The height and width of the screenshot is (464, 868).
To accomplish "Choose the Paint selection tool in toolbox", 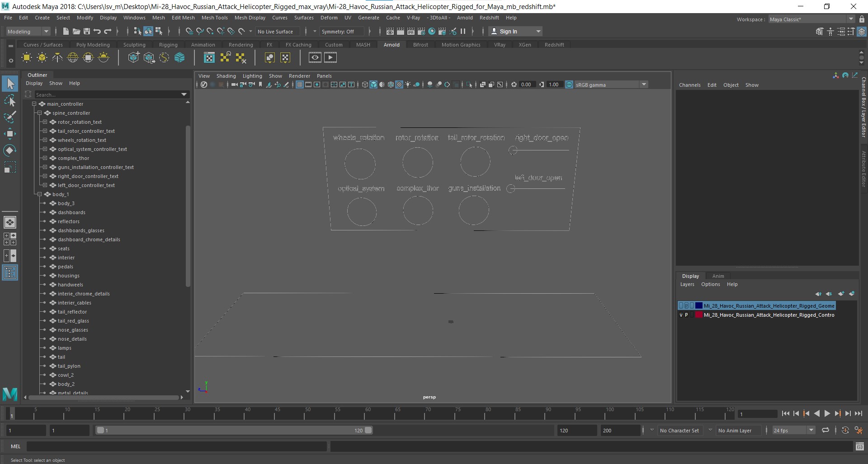I will pos(10,117).
